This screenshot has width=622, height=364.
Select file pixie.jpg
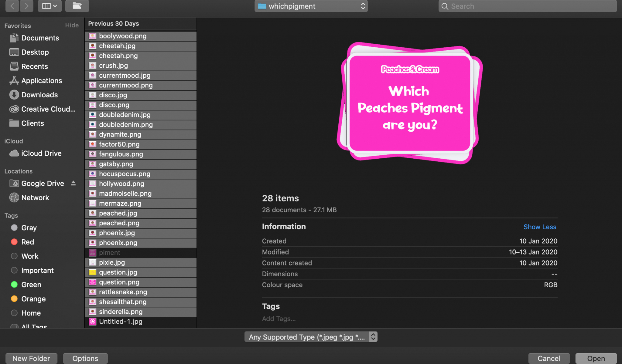141,263
